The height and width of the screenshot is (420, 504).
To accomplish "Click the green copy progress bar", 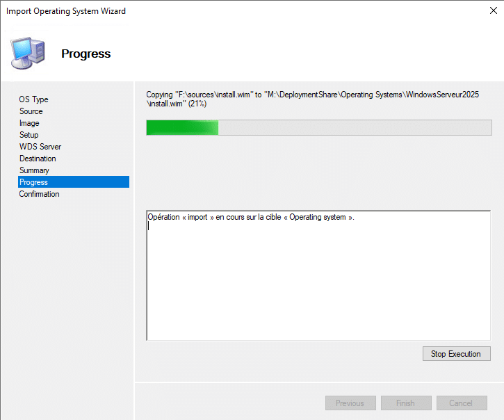I will click(318, 127).
